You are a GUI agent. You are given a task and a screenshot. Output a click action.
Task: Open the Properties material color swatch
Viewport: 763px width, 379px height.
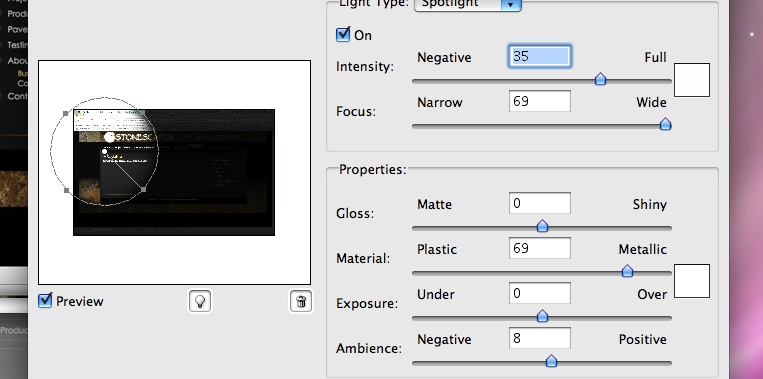(x=691, y=281)
